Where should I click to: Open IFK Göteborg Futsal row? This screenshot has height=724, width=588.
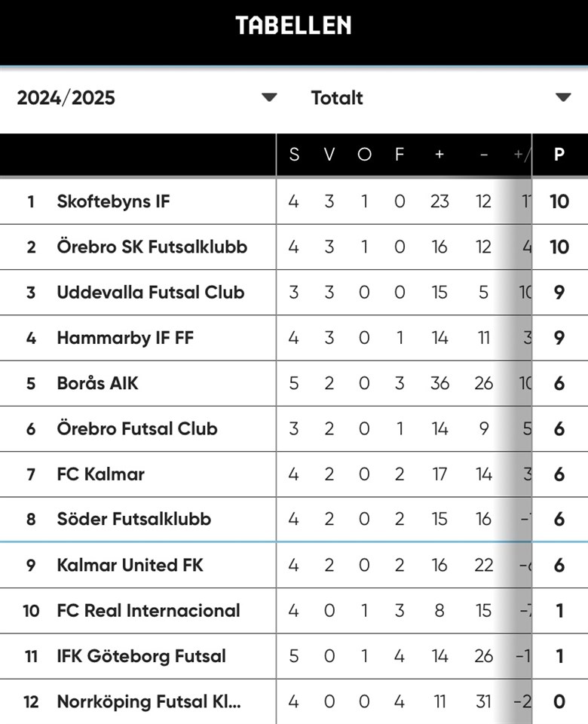click(141, 656)
